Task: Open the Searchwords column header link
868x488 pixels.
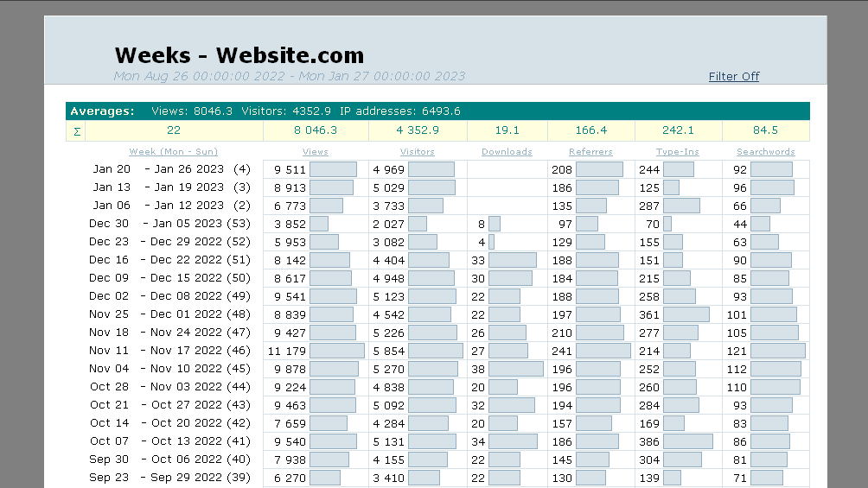Action: tap(765, 152)
